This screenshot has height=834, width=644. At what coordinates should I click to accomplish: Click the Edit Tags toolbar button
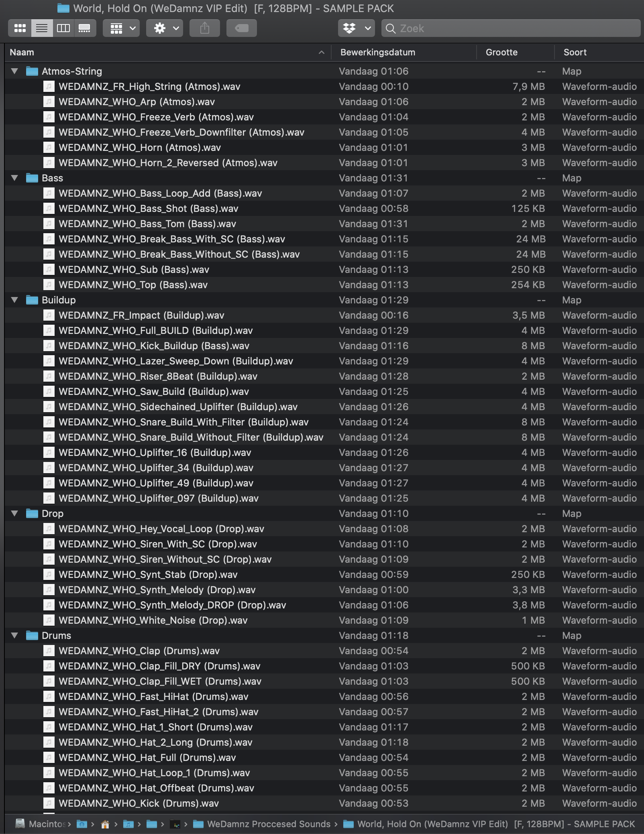(242, 28)
